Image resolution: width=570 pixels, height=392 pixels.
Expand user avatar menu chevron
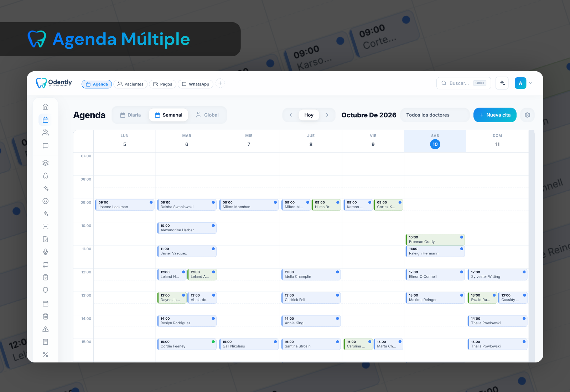531,83
